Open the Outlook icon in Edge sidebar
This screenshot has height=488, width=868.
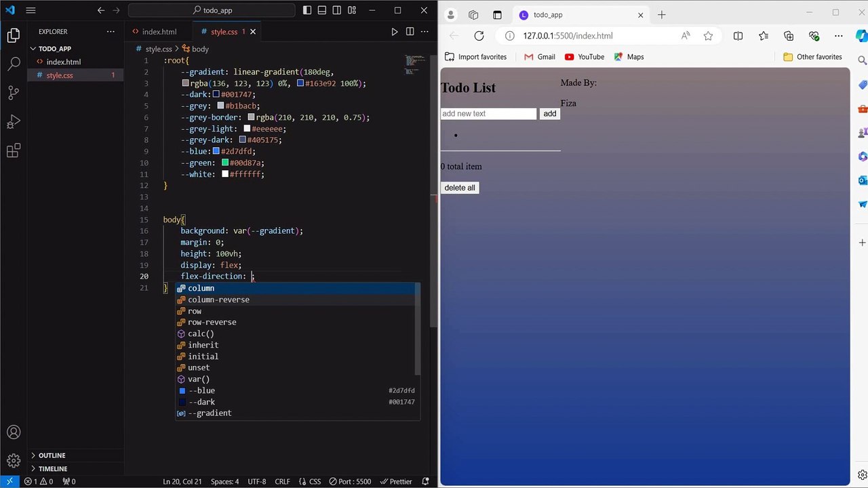[863, 180]
